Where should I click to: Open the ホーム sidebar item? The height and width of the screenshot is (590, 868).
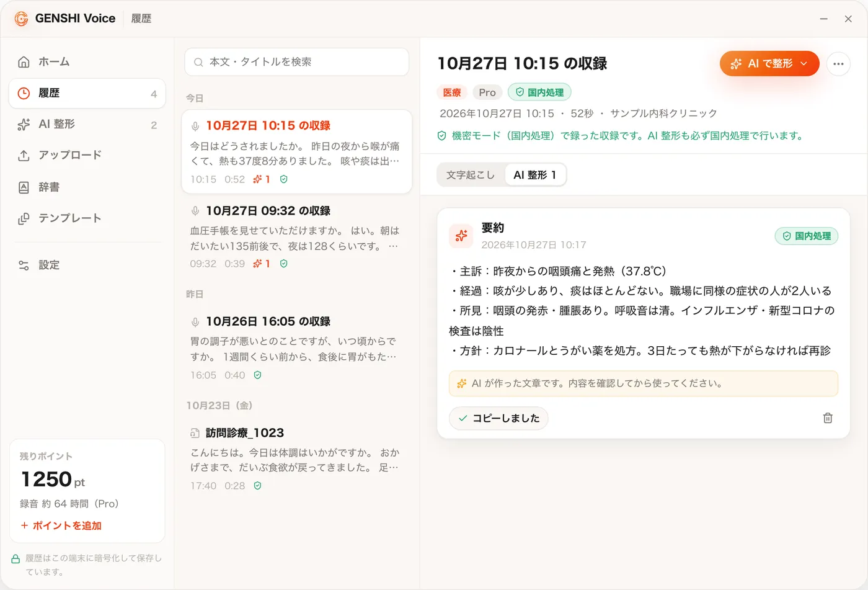[x=87, y=62]
